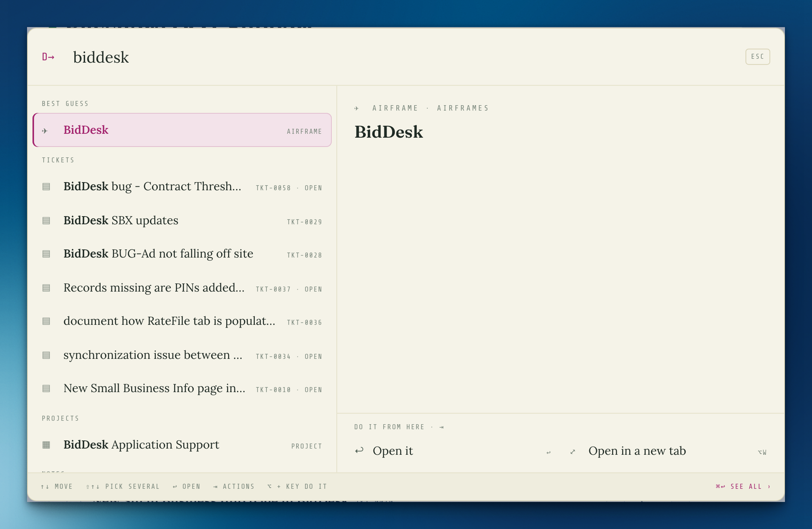Select Records missing are PINs added ticket
Screen dimensions: 812x529
point(182,288)
